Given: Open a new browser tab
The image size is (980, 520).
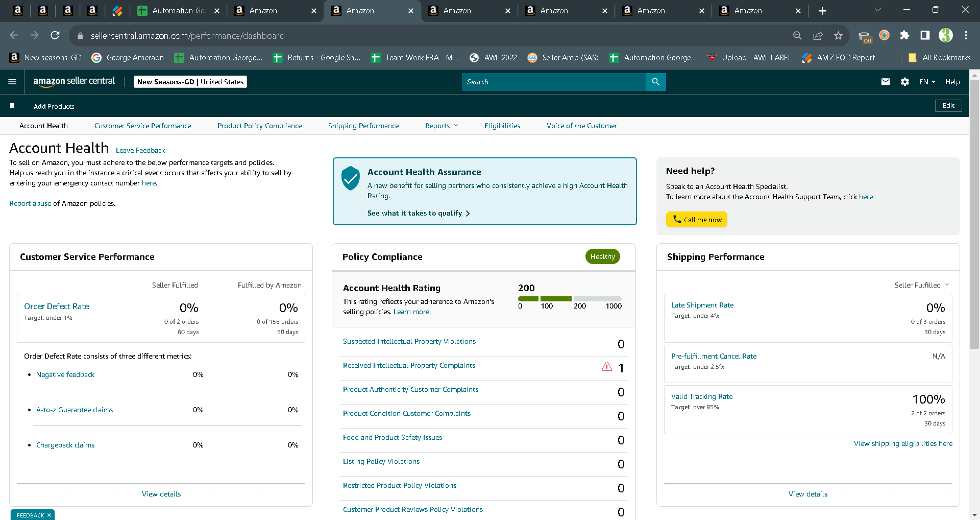Looking at the screenshot, I should 822,11.
